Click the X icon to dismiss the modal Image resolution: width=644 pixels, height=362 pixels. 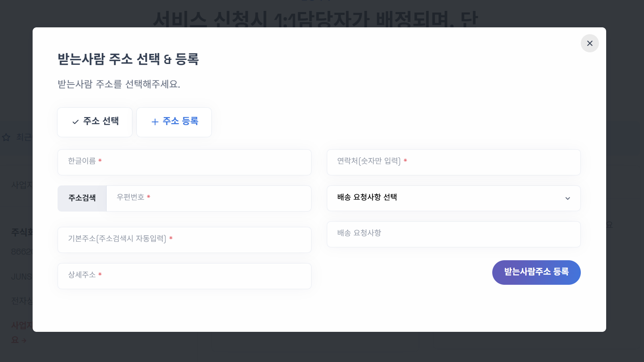tap(590, 43)
